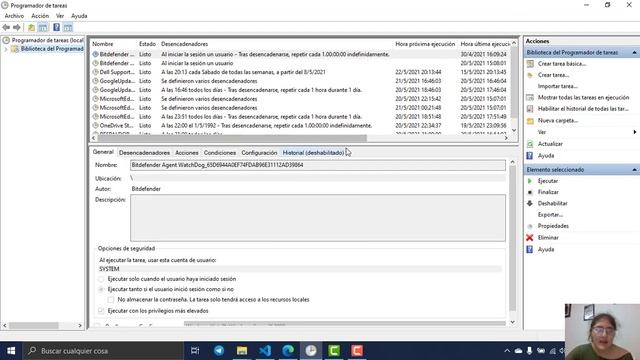Click the green Ejecutar play icon
This screenshot has width=640, height=360.
[x=530, y=181]
